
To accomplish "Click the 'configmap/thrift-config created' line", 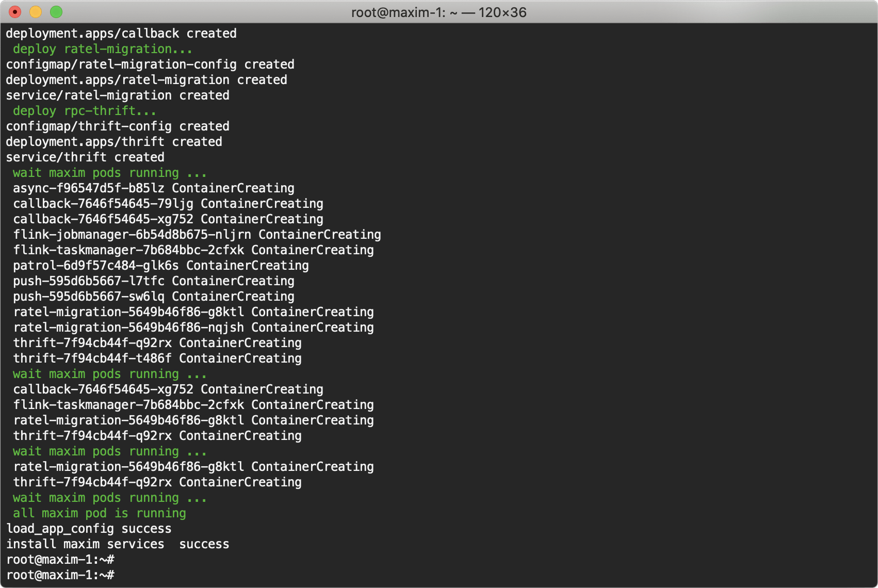I will coord(118,126).
